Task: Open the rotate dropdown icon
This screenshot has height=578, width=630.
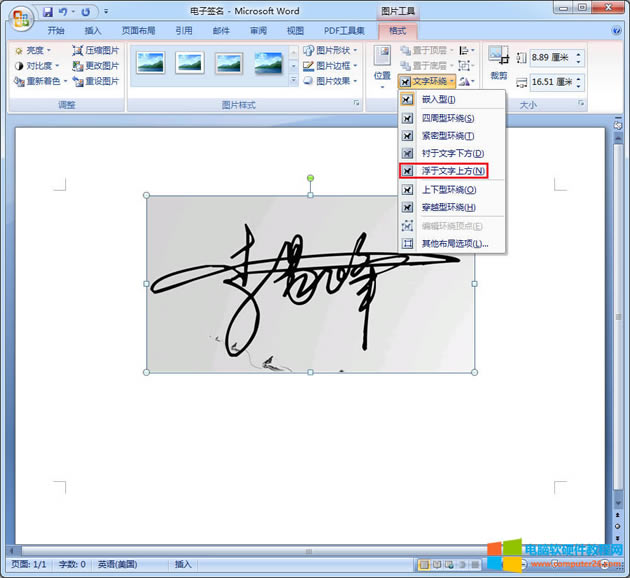Action: (x=466, y=81)
